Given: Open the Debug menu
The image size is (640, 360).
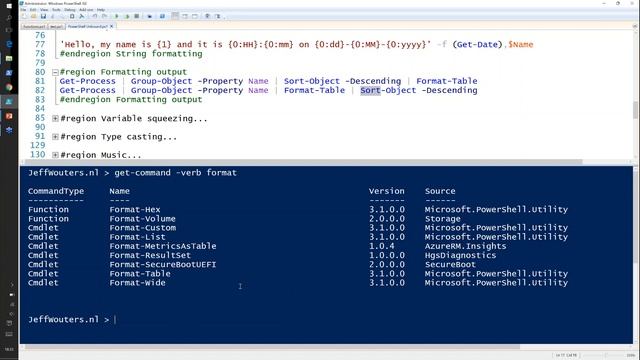Looking at the screenshot, I should coord(69,10).
